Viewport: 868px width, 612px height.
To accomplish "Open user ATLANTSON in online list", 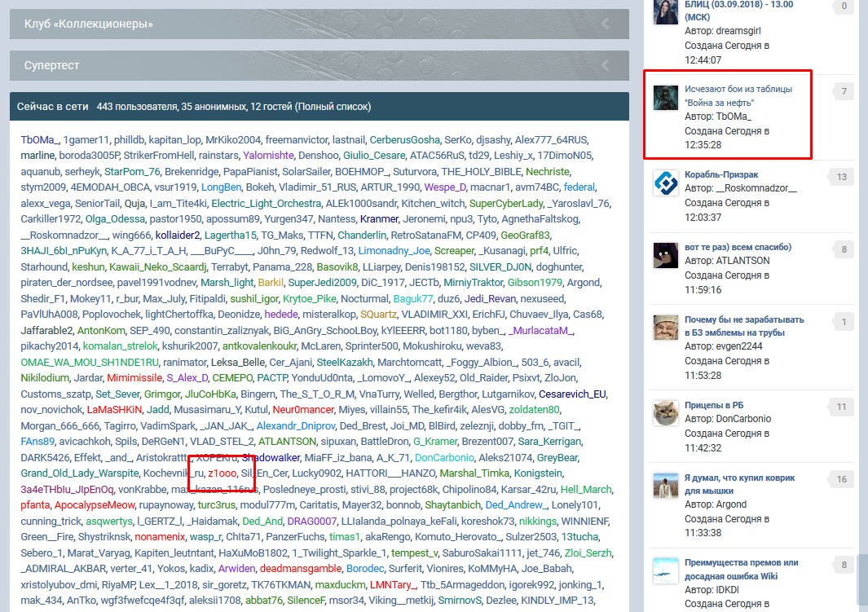I will (288, 442).
